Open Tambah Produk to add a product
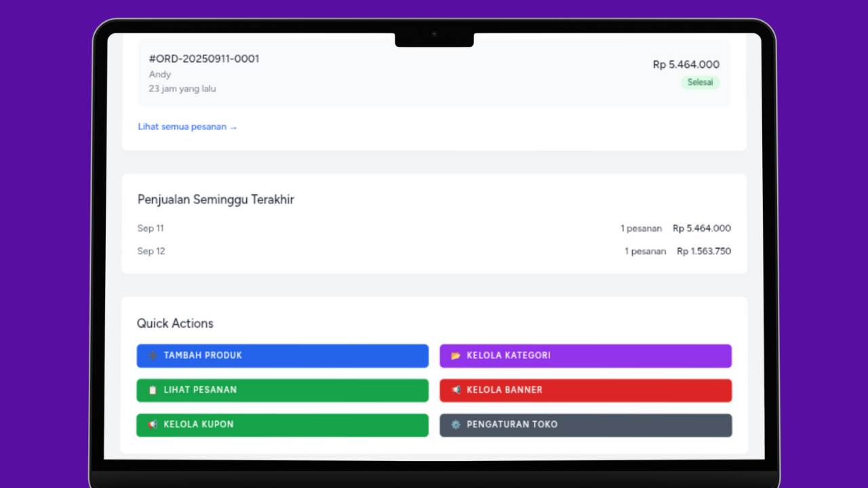The image size is (868, 488). [282, 355]
